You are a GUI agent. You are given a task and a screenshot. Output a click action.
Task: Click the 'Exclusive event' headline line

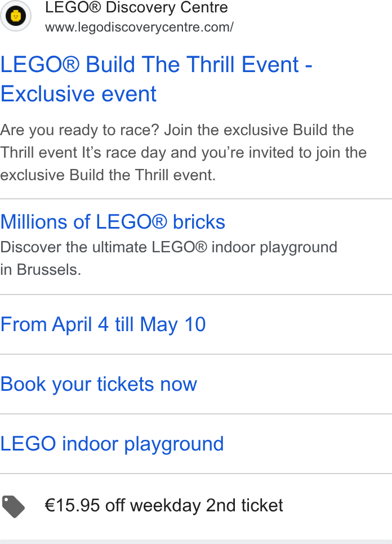pos(78,93)
